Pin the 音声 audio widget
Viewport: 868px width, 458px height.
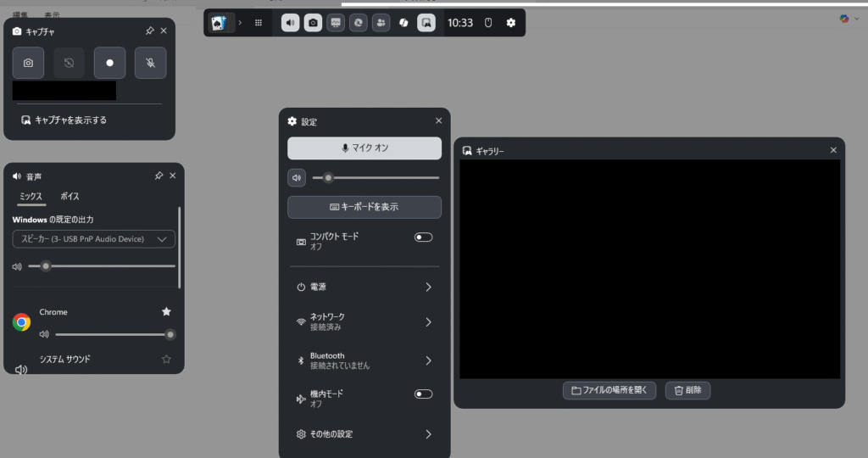coord(159,176)
